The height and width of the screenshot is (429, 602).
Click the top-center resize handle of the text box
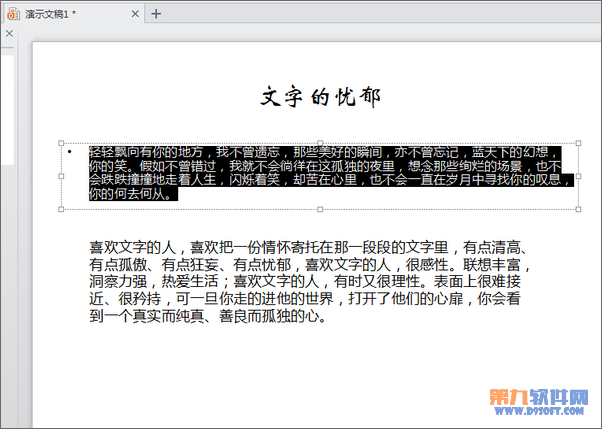click(320, 143)
